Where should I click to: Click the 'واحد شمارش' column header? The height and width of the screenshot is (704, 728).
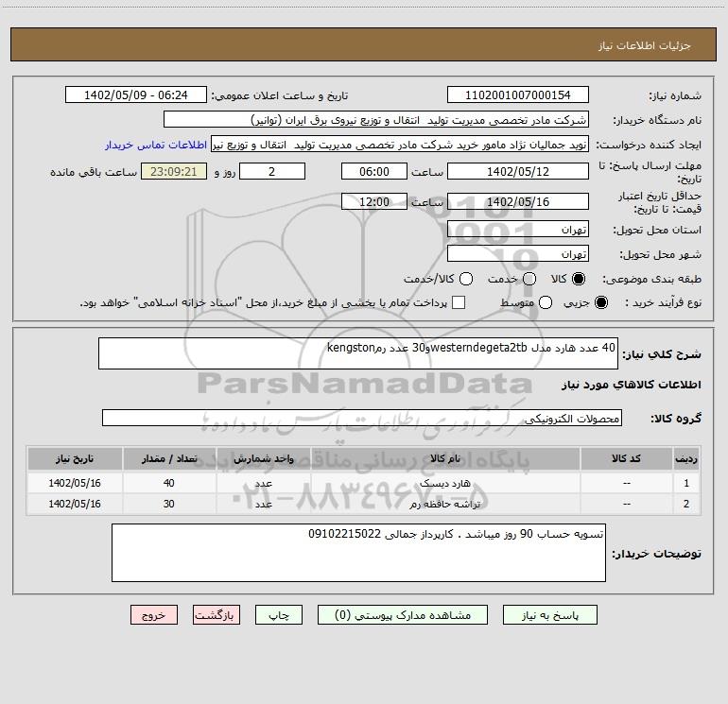[263, 459]
